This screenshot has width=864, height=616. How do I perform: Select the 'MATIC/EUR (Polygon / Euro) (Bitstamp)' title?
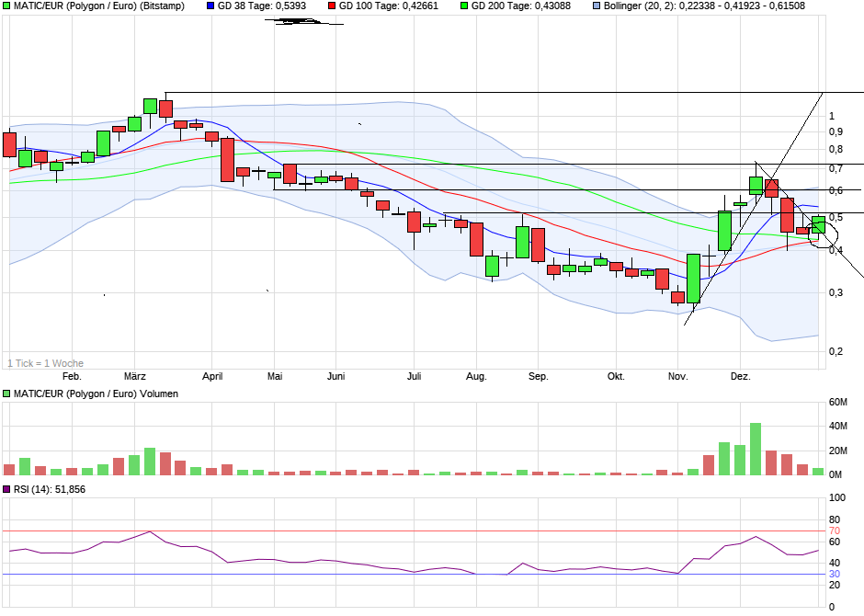coord(99,6)
